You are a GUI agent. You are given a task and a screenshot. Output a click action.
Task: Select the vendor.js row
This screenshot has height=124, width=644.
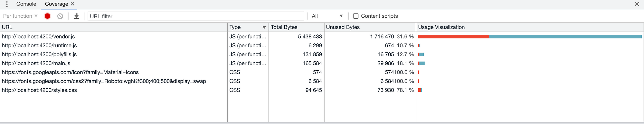pos(322,37)
